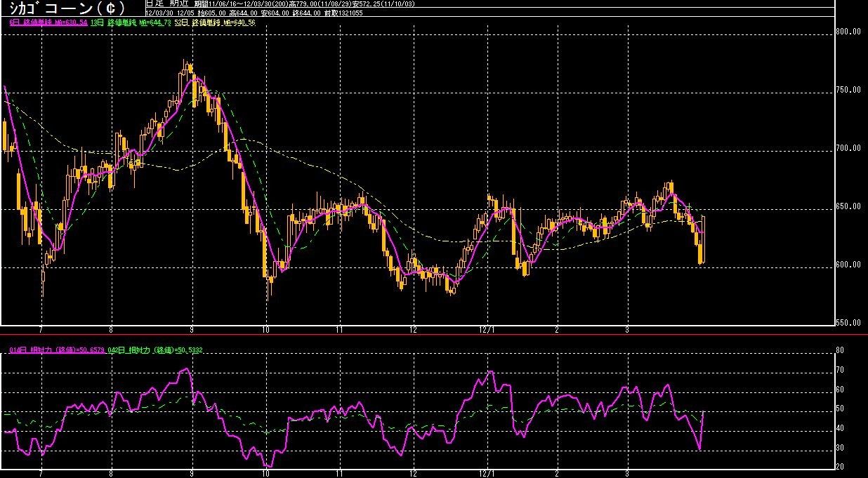Click the RSI 80 scale label
The height and width of the screenshot is (478, 868).
click(841, 350)
